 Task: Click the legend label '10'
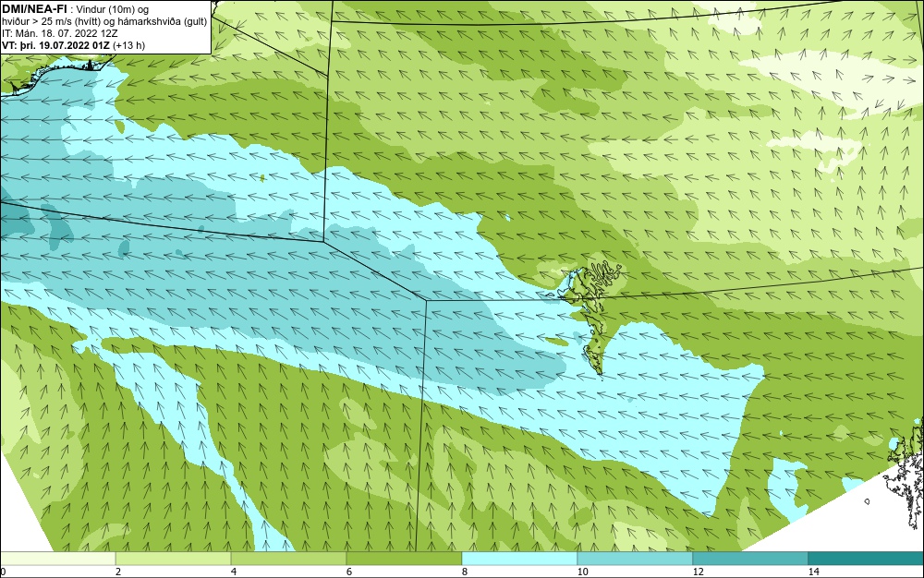(x=582, y=572)
